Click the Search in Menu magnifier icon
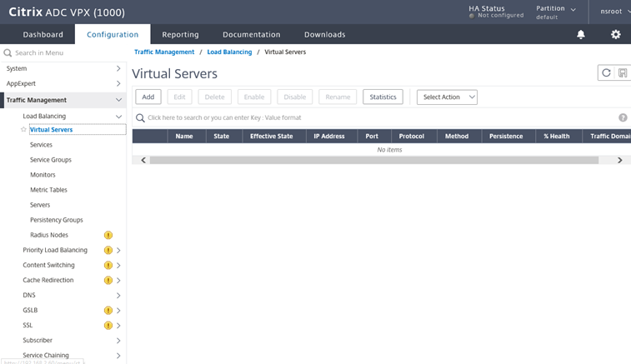The height and width of the screenshot is (364, 631). [8, 52]
